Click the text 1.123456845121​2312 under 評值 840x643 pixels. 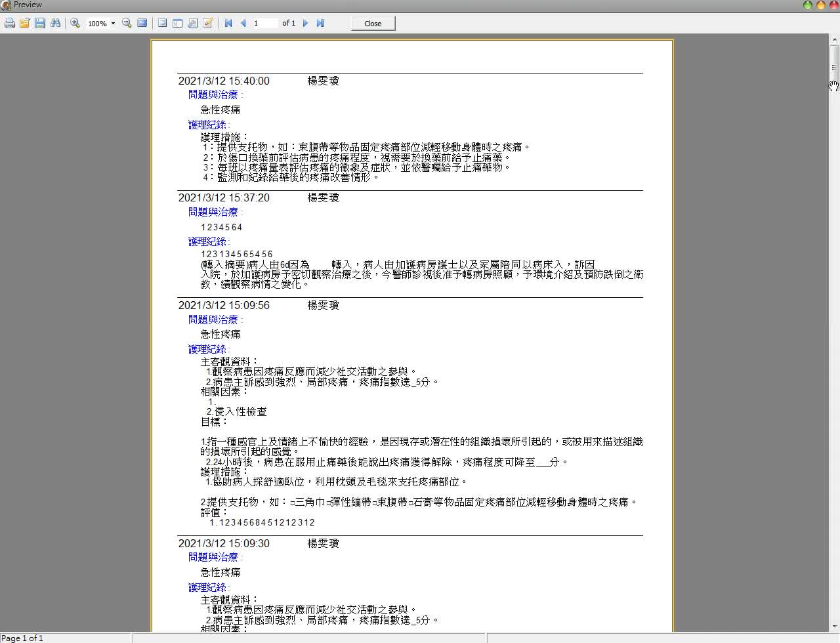(x=262, y=522)
